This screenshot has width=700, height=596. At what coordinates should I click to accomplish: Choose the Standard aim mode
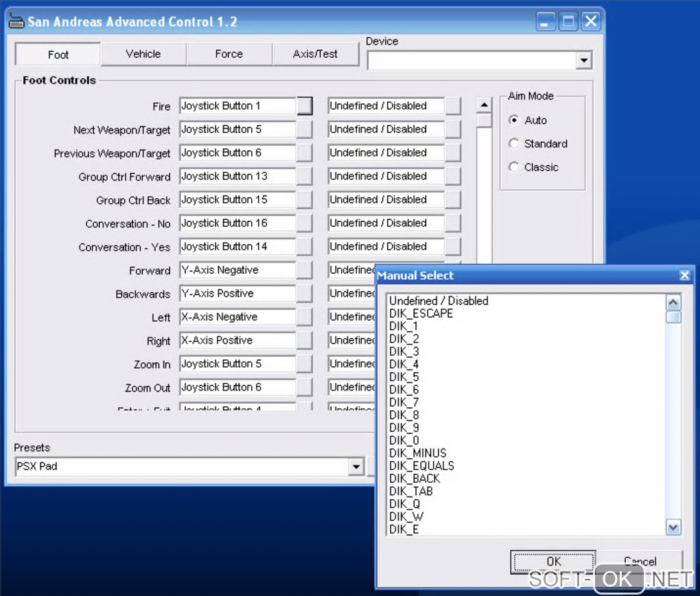coord(514,143)
